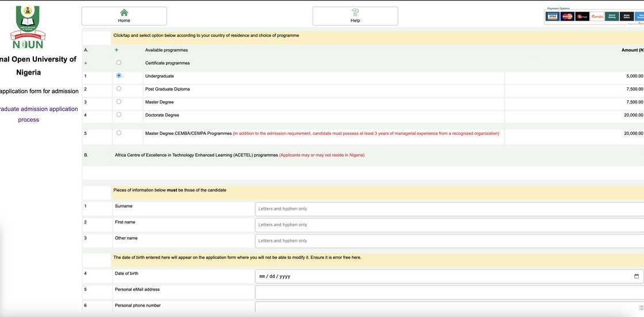Select the Verve payment icon
Image resolution: width=644 pixels, height=317 pixels.
pos(582,17)
